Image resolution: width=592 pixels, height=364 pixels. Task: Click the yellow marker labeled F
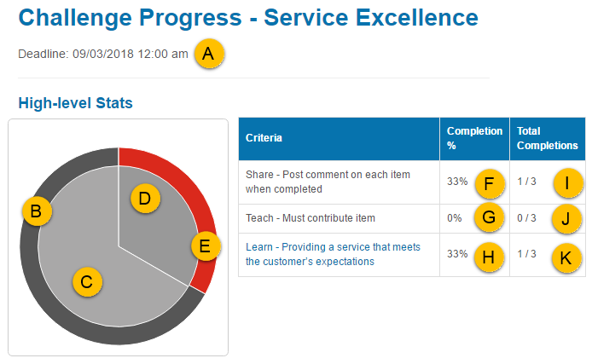point(488,182)
